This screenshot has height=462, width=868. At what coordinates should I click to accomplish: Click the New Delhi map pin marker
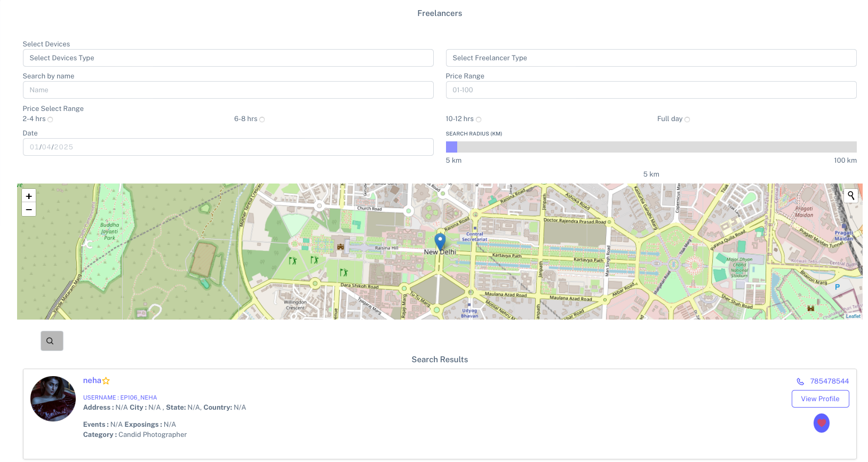coord(440,242)
